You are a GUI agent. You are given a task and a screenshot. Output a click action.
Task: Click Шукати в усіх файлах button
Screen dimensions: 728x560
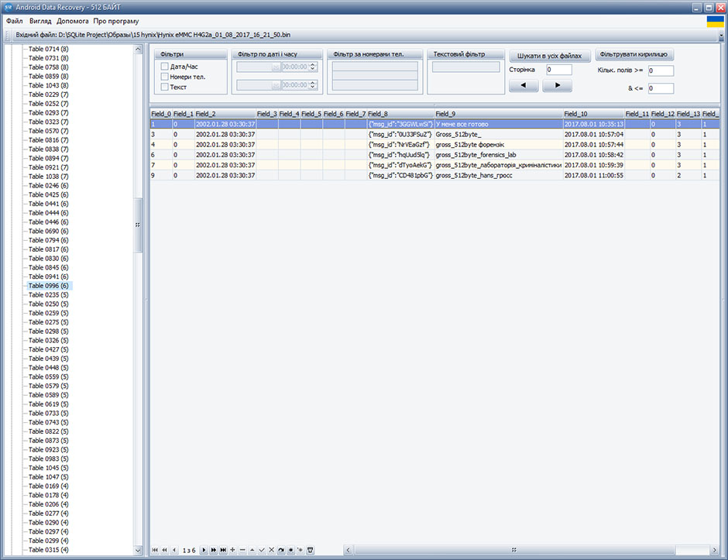click(x=550, y=56)
